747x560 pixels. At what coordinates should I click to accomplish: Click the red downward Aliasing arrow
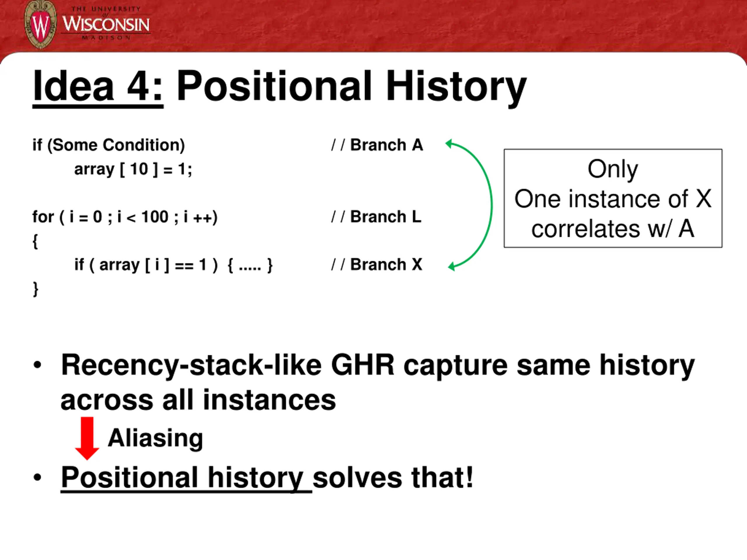(x=87, y=438)
